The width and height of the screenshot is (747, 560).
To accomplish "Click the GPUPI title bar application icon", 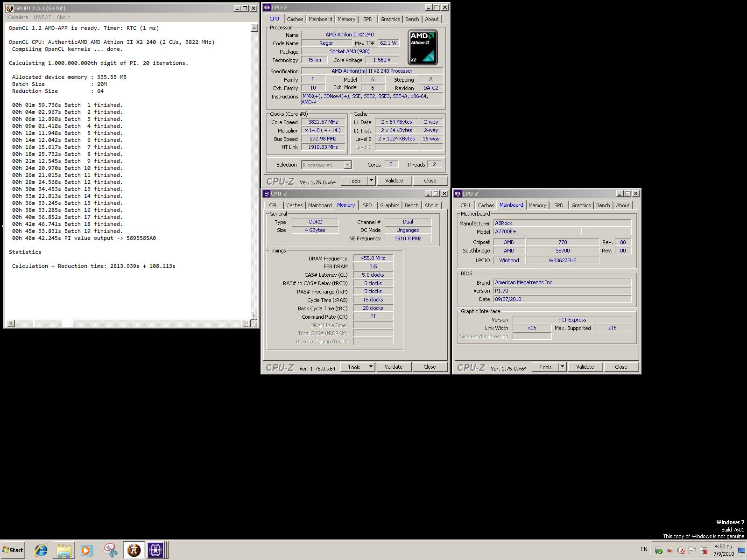I will pos(9,8).
